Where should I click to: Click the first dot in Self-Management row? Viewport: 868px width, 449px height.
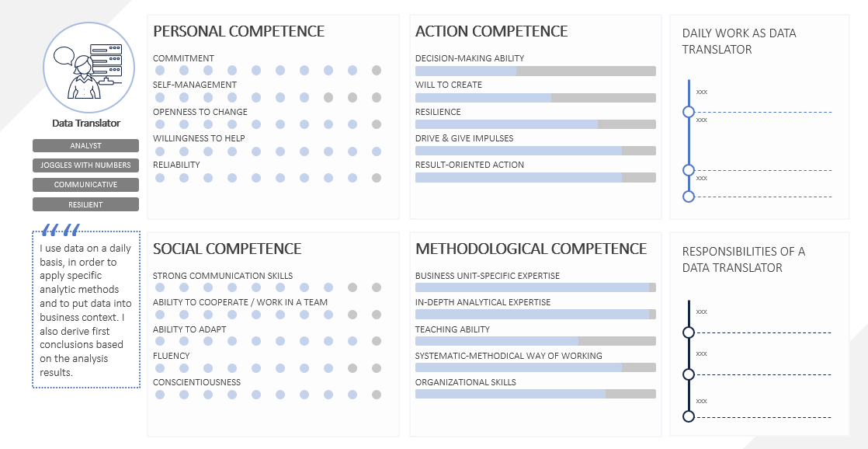coord(160,97)
